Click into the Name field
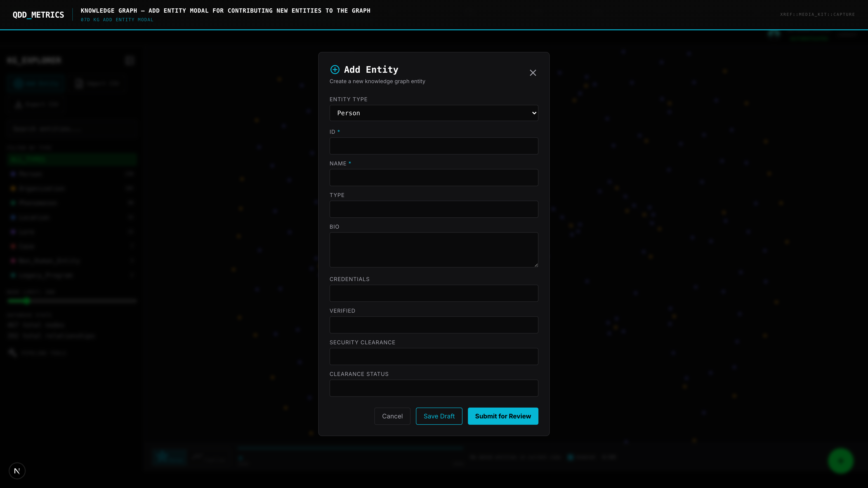 (433, 178)
